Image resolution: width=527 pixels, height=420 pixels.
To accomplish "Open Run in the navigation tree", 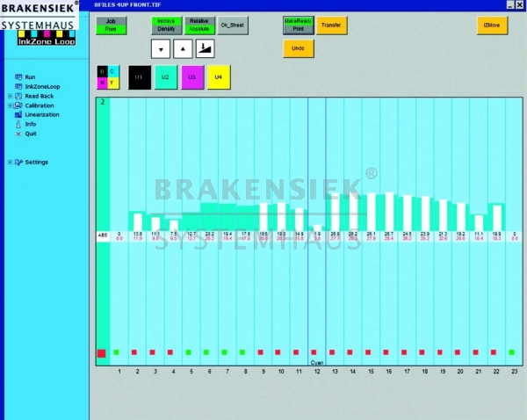I will (x=30, y=77).
